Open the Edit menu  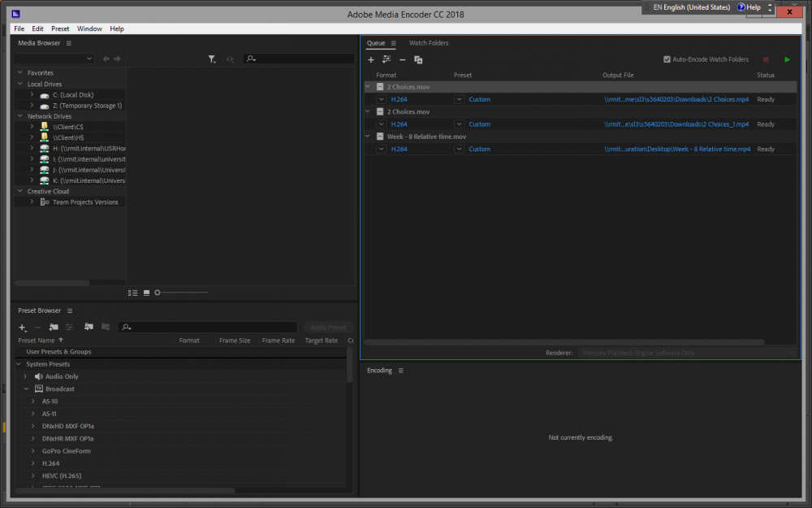click(x=37, y=28)
